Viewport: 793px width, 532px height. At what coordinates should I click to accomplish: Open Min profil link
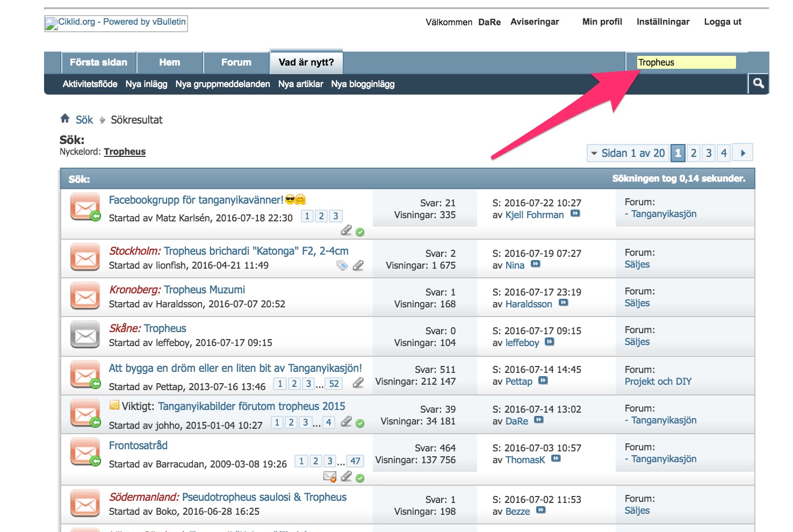click(602, 21)
